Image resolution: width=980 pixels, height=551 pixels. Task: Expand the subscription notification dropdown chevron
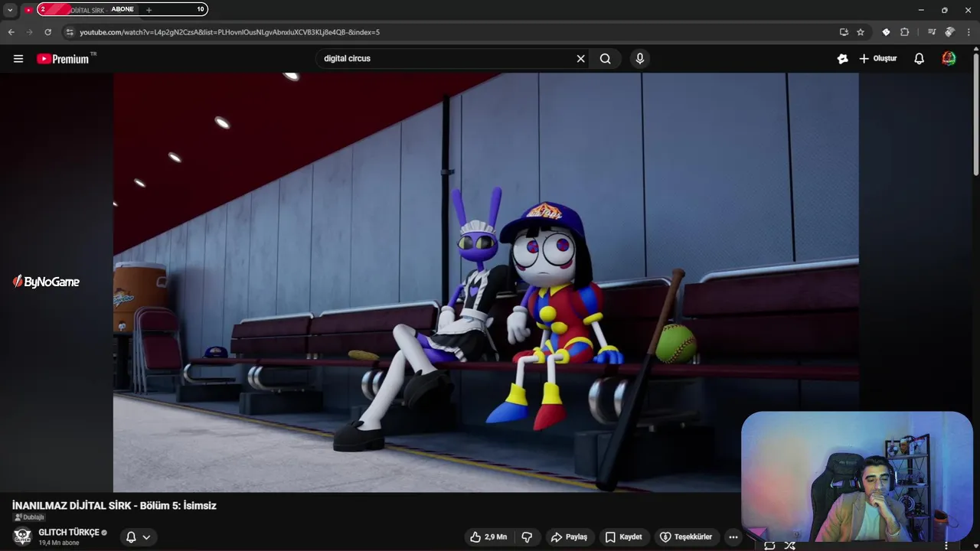[x=146, y=537]
